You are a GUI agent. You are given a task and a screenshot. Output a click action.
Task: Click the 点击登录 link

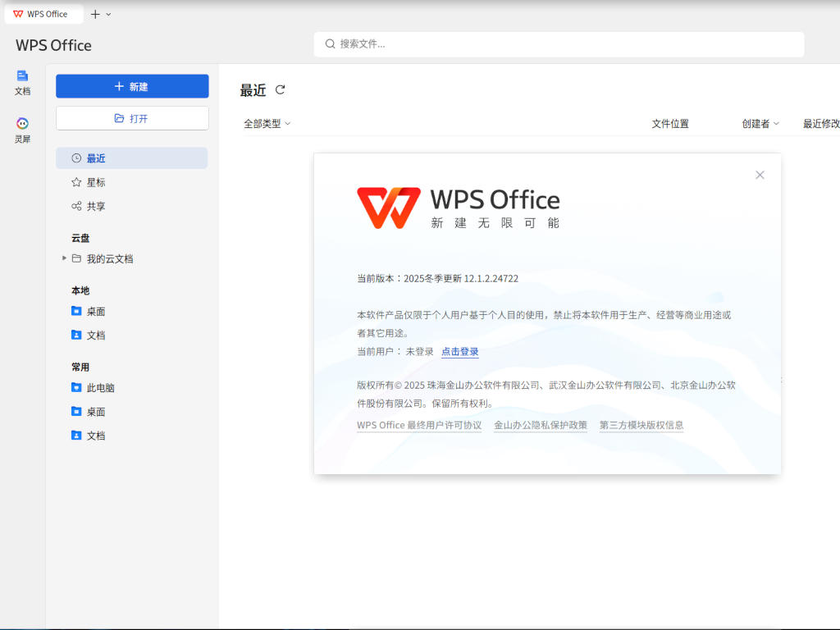tap(459, 352)
